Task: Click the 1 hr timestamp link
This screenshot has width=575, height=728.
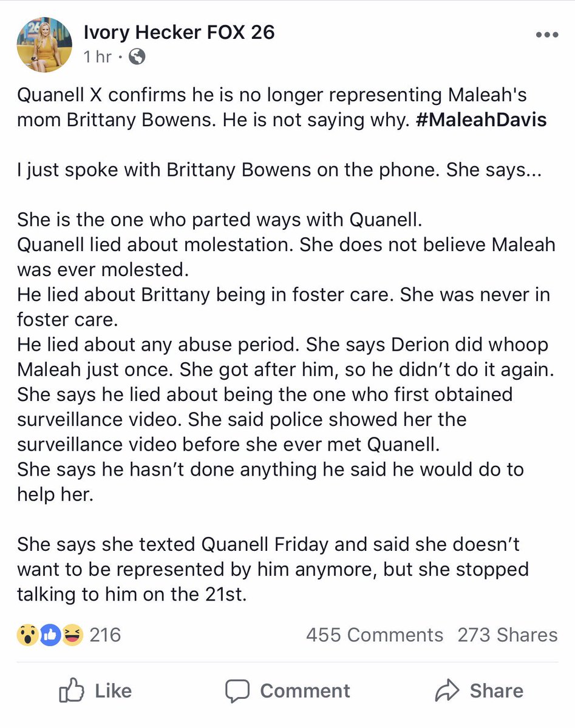Action: tap(97, 56)
